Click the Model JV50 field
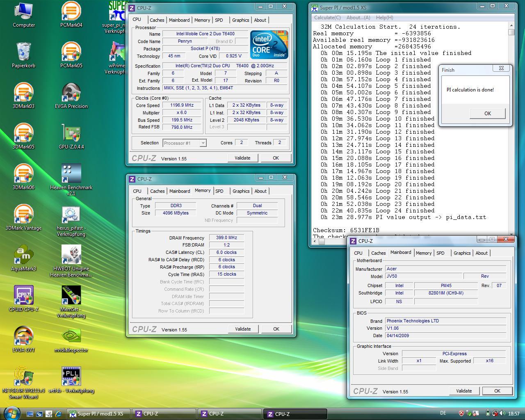The height and width of the screenshot is (420, 525). pyautogui.click(x=424, y=276)
